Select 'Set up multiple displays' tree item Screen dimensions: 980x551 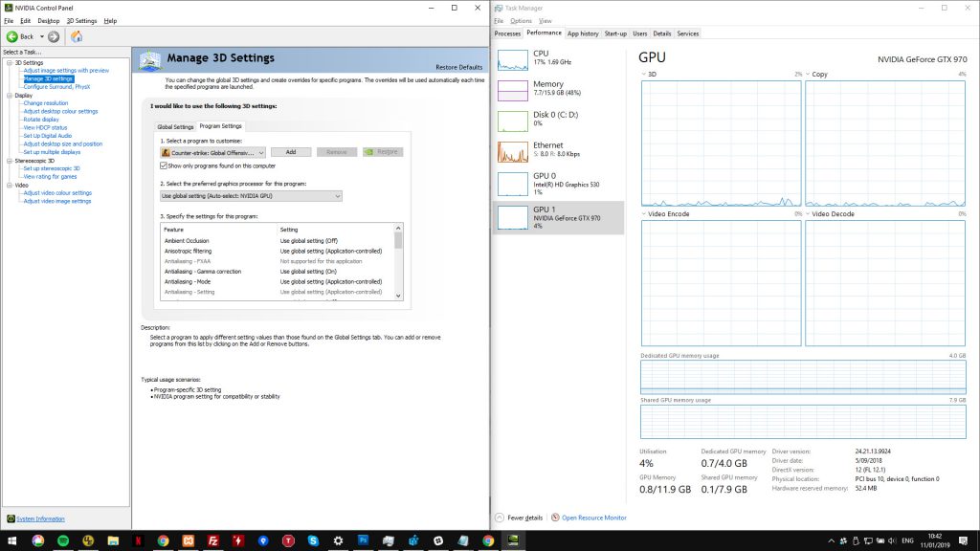point(52,152)
